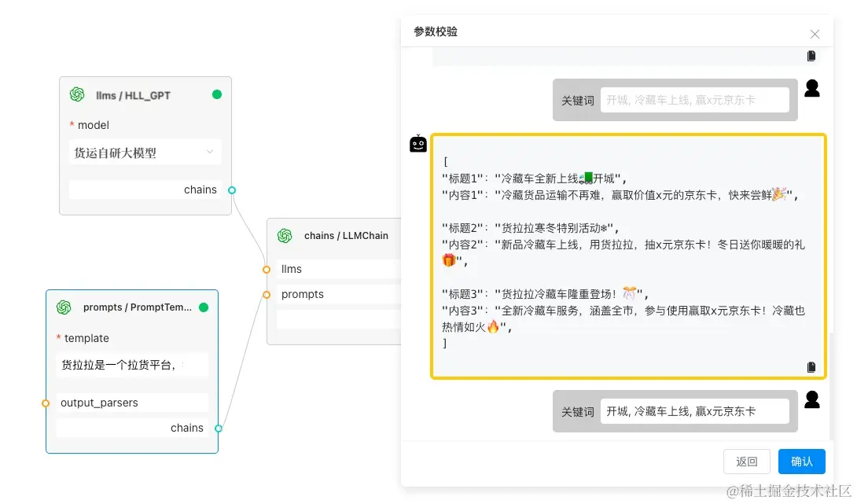Click the chains row in PromptTemplate node
857x504 pixels.
(x=132, y=428)
